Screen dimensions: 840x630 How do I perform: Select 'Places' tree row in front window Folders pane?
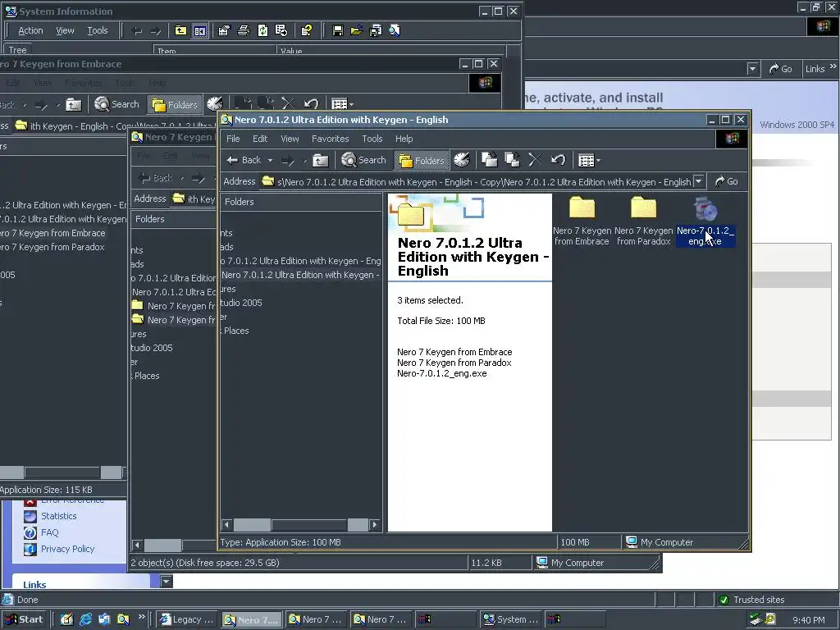click(x=235, y=331)
